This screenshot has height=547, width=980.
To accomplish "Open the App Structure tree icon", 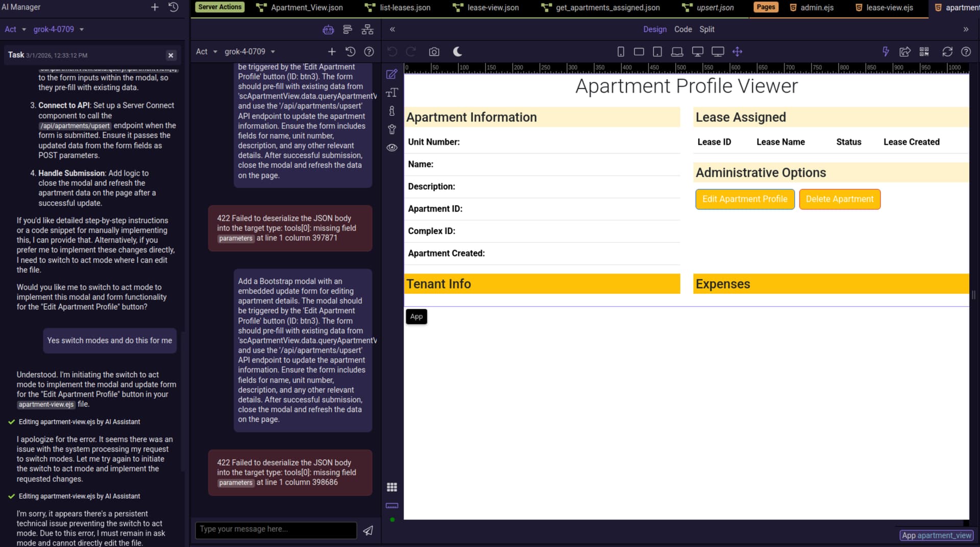I will click(x=367, y=30).
